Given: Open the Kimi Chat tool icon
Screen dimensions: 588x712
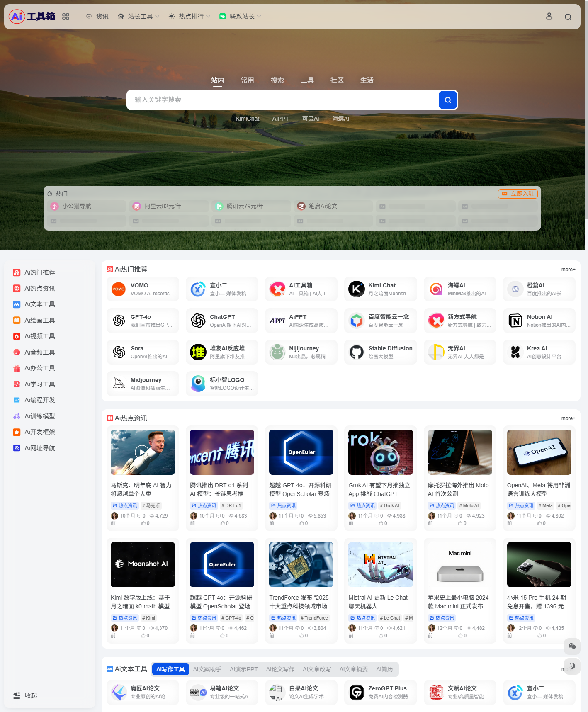Looking at the screenshot, I should [x=356, y=289].
